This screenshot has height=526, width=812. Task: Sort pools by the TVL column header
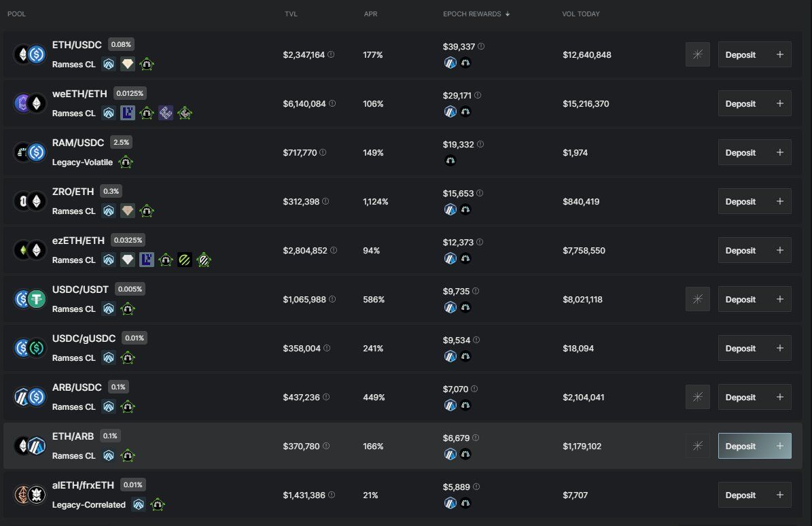point(291,14)
